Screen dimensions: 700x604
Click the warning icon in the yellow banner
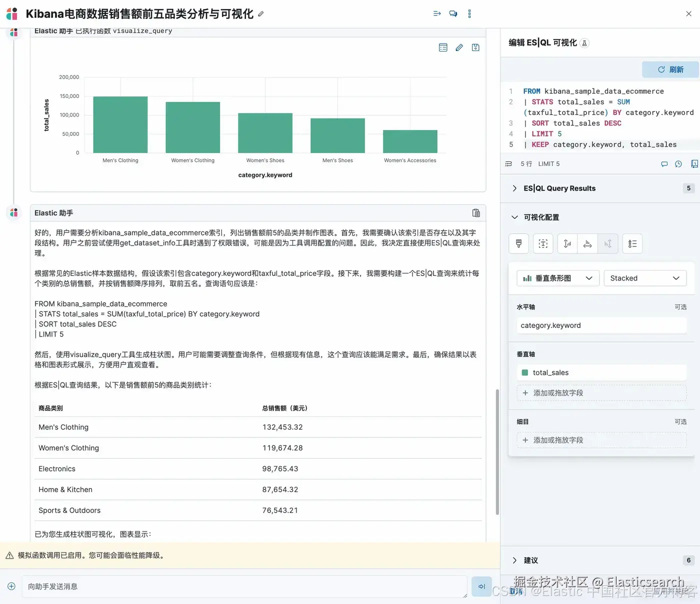pos(9,555)
